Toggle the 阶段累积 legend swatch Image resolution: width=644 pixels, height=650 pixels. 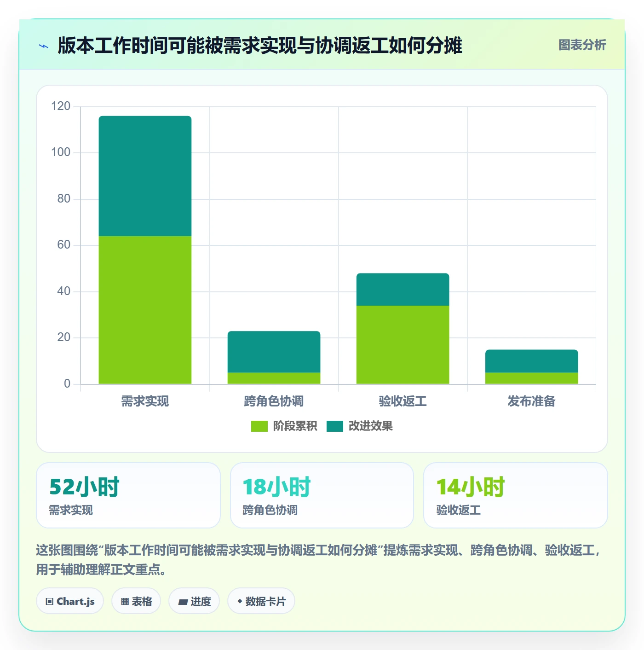(x=259, y=426)
